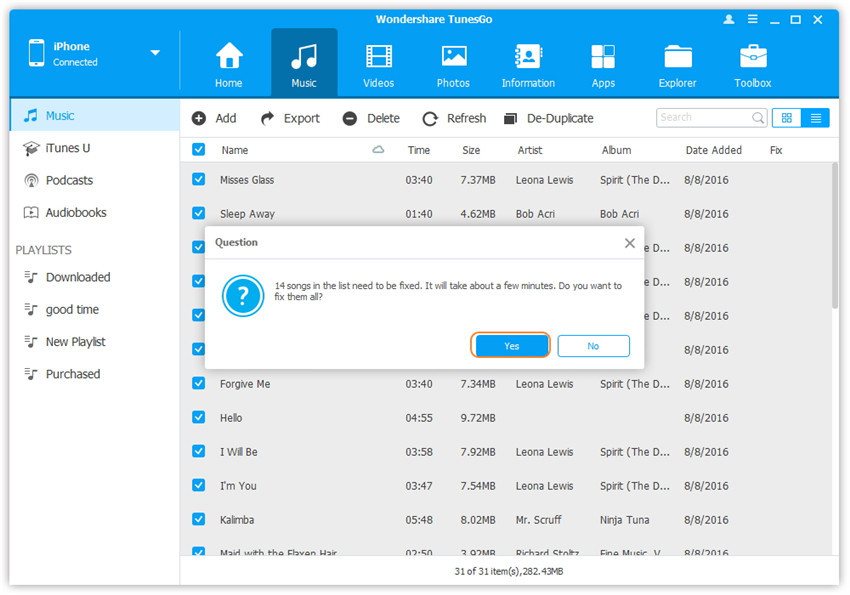Select Podcasts in the sidebar

click(x=69, y=181)
